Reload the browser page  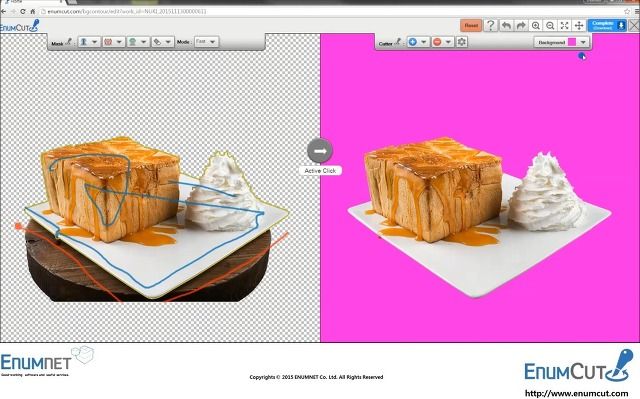tap(23, 11)
